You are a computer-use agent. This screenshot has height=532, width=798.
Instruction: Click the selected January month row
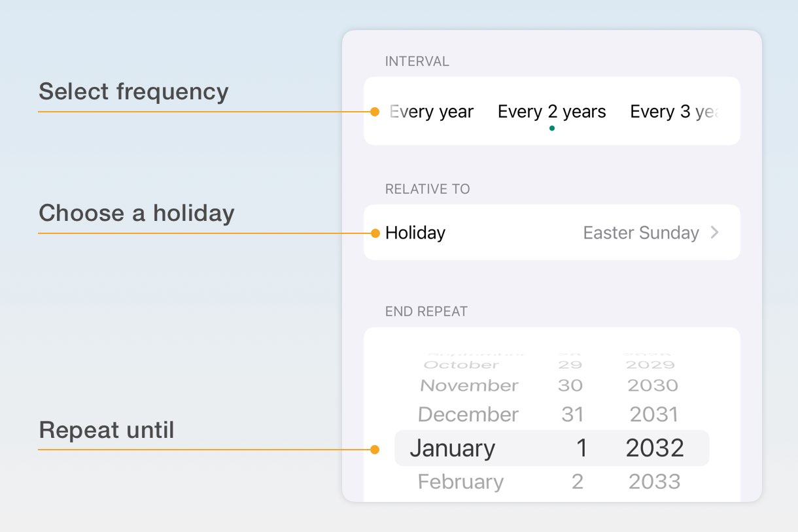point(452,448)
